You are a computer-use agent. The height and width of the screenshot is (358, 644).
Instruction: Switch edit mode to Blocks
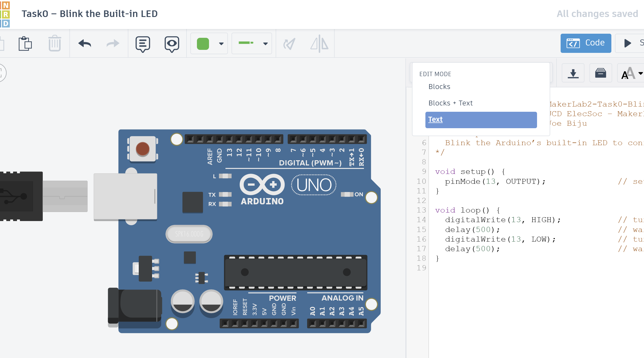pyautogui.click(x=439, y=87)
